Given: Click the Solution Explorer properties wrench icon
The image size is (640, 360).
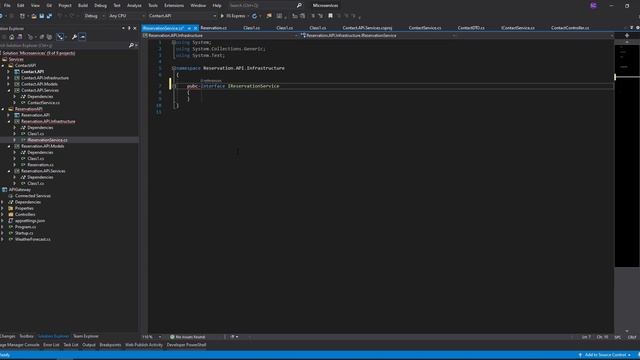Looking at the screenshot, I should (74, 37).
